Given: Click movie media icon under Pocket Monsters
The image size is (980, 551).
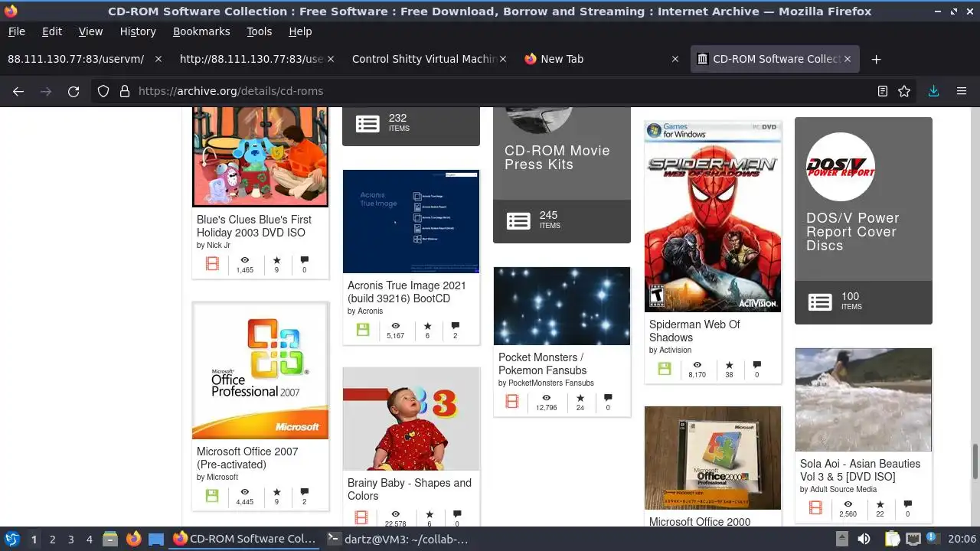Looking at the screenshot, I should tap(512, 401).
